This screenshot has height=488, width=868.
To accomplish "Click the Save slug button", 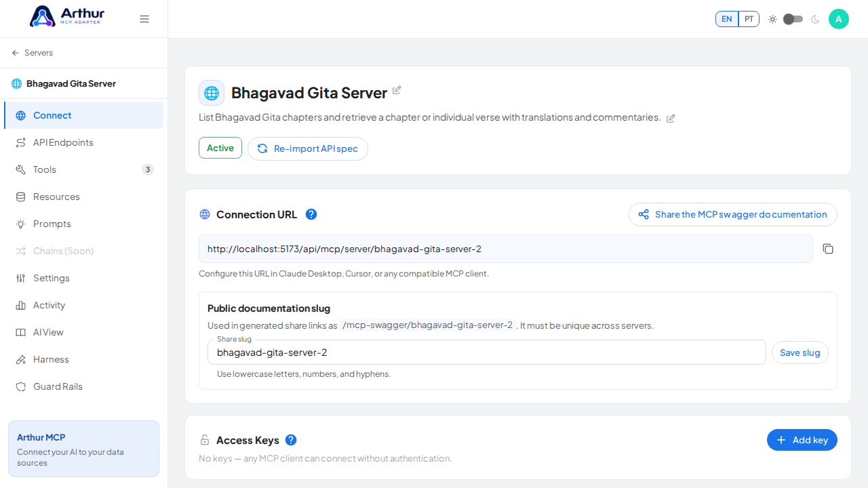I will click(x=800, y=352).
